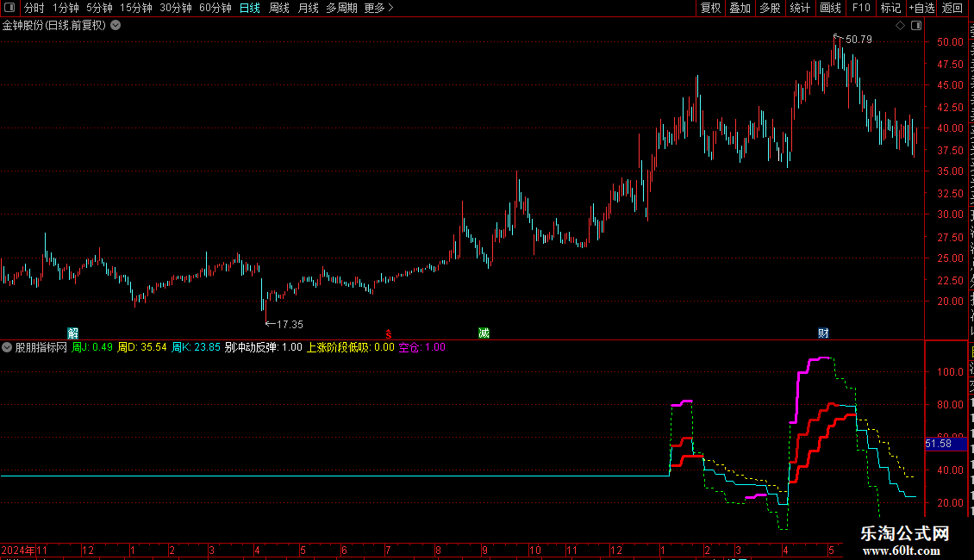Click the 股朋指标网 indicator name
The height and width of the screenshot is (560, 974).
click(x=41, y=348)
